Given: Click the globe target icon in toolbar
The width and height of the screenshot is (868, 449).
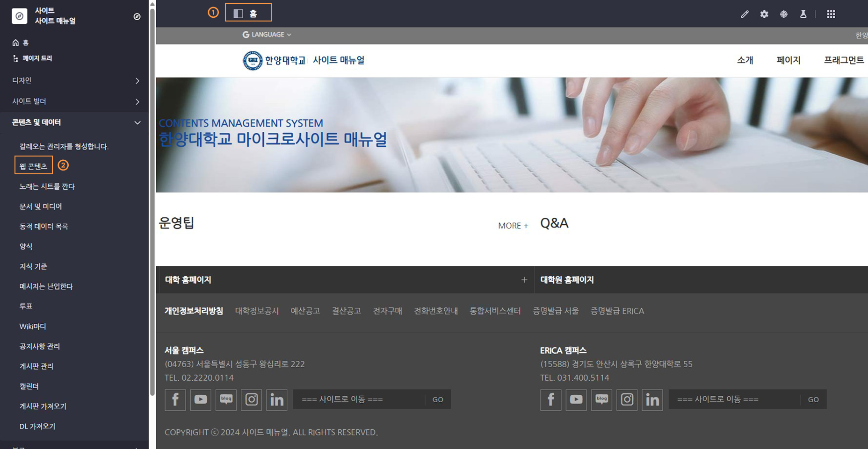Looking at the screenshot, I should [x=784, y=14].
